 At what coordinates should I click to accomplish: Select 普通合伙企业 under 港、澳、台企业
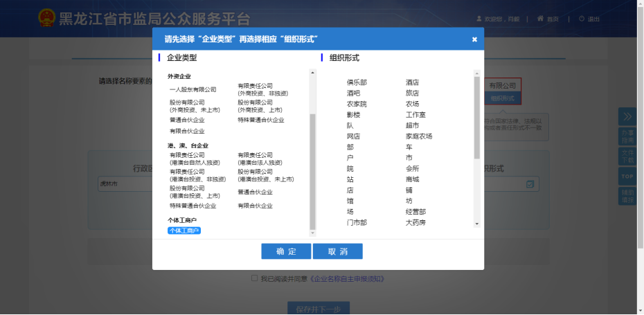(x=255, y=192)
